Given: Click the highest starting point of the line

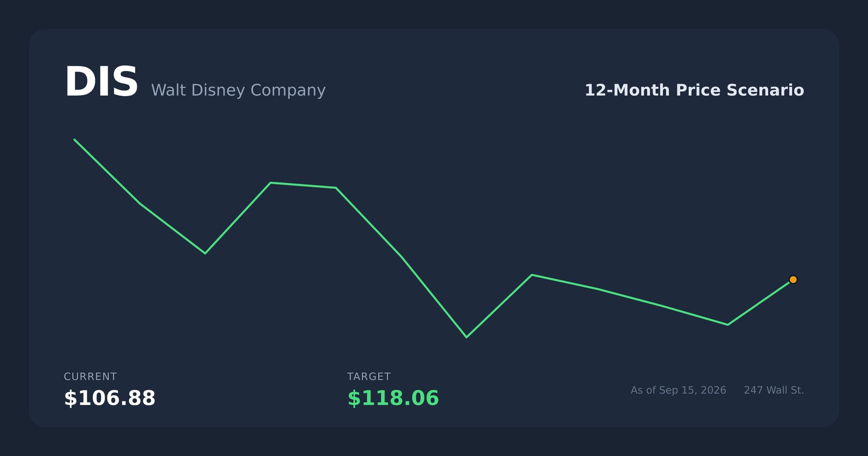Looking at the screenshot, I should pos(75,140).
